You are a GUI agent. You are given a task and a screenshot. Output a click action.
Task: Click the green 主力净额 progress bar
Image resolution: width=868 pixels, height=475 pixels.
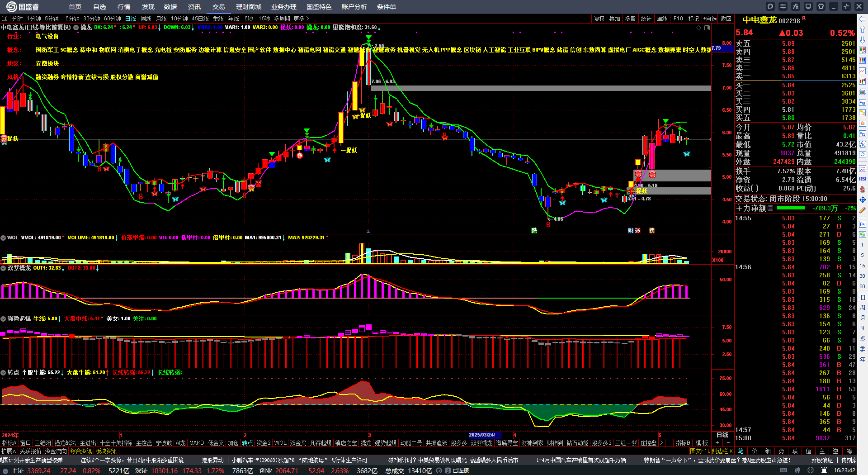click(791, 208)
